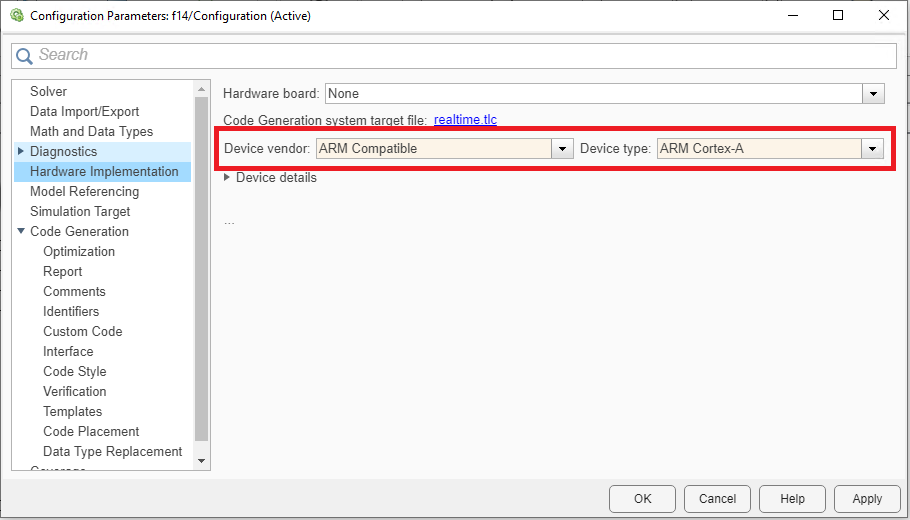Image resolution: width=910 pixels, height=520 pixels.
Task: Expand the Diagnostics tree node
Action: click(x=20, y=151)
